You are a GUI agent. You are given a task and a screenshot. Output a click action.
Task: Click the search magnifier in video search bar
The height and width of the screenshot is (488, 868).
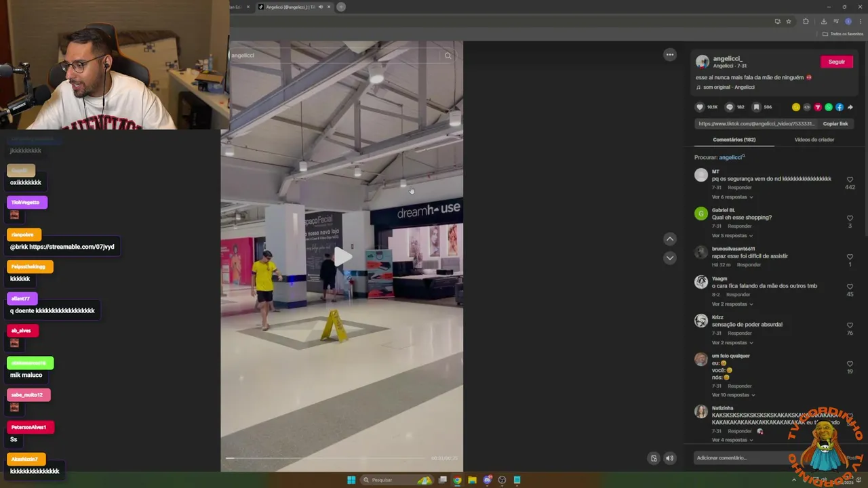(448, 56)
